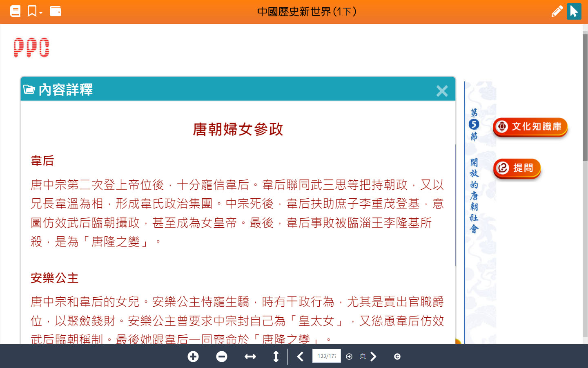Close the 內容詳釋 panel
The height and width of the screenshot is (368, 588).
point(442,91)
